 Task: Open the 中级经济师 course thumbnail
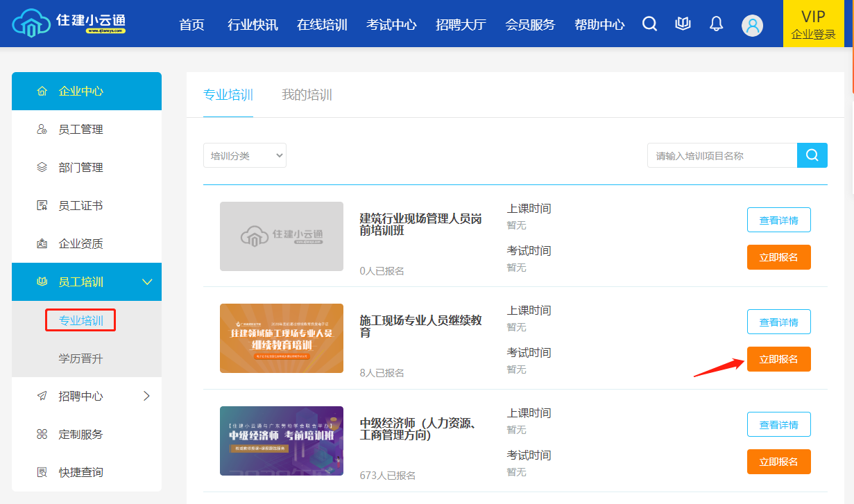[x=281, y=441]
